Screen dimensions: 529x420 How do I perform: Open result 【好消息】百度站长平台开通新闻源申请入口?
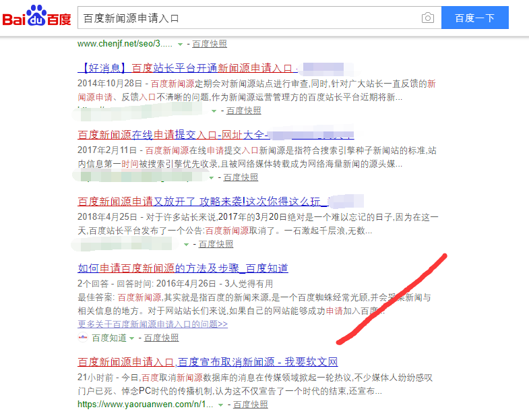(x=187, y=68)
